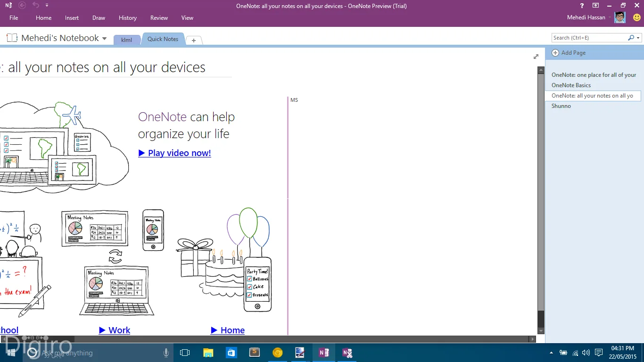Click the 'OneNote can help organize your life' heading
The width and height of the screenshot is (644, 362).
pos(186,125)
